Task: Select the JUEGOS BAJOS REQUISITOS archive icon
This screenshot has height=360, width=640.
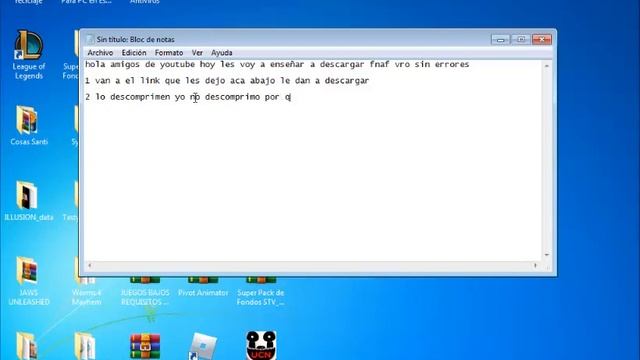Action: pyautogui.click(x=144, y=291)
